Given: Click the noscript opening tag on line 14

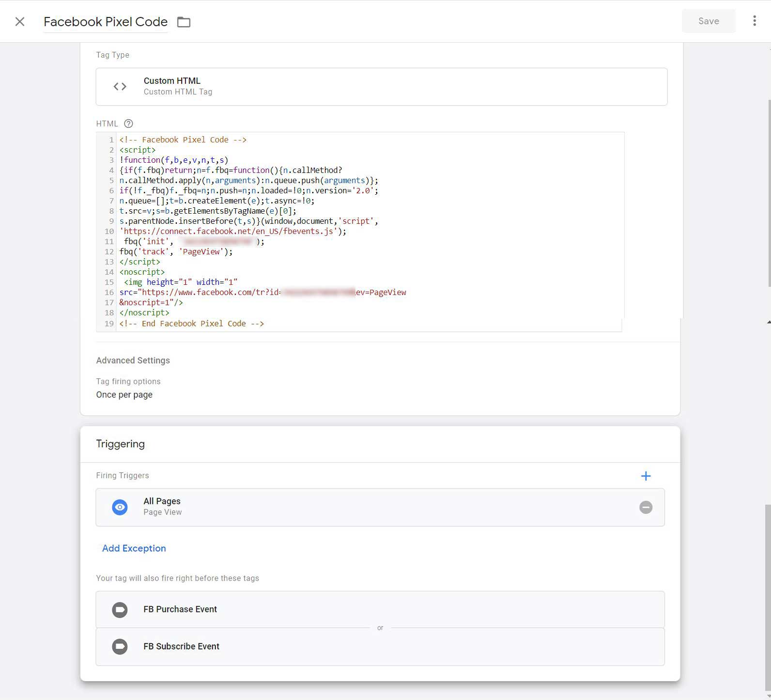Looking at the screenshot, I should [x=142, y=272].
